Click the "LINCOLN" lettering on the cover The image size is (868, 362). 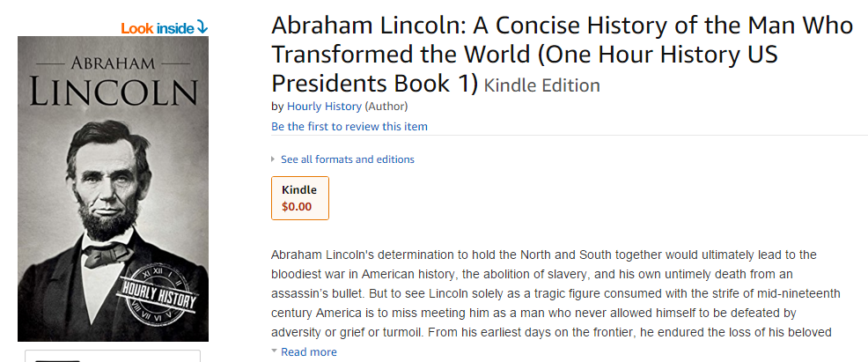tap(114, 92)
